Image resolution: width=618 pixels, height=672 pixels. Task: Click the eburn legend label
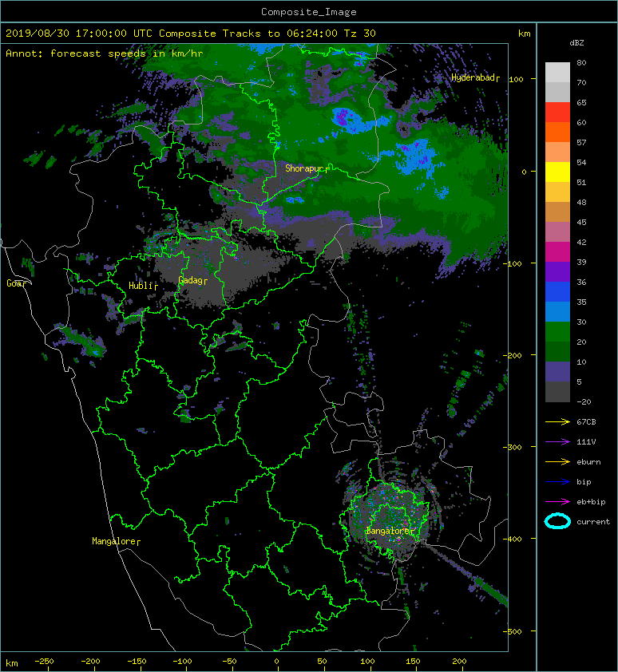click(x=588, y=462)
